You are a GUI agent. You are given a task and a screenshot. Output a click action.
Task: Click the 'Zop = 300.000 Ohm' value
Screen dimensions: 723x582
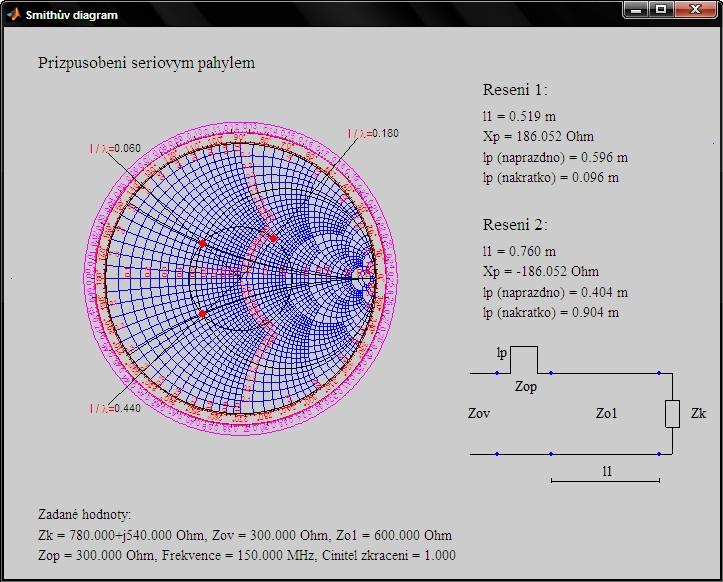click(97, 555)
